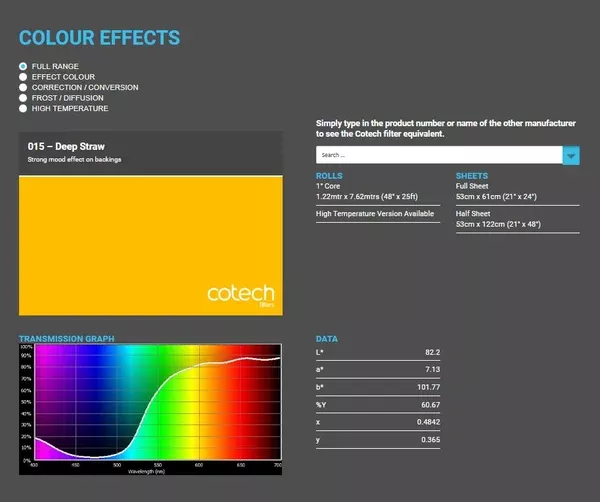Choose the High Temperature radio option
This screenshot has height=502, width=600.
click(23, 109)
